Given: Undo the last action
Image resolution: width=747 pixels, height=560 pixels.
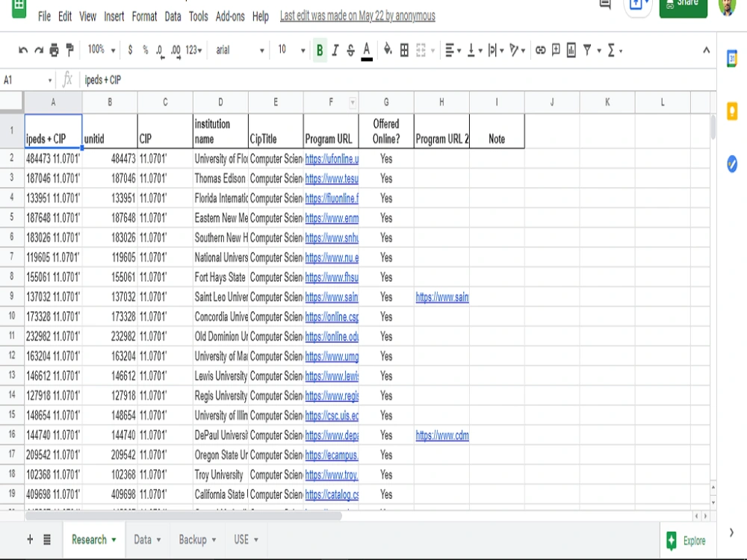Looking at the screenshot, I should click(x=23, y=50).
